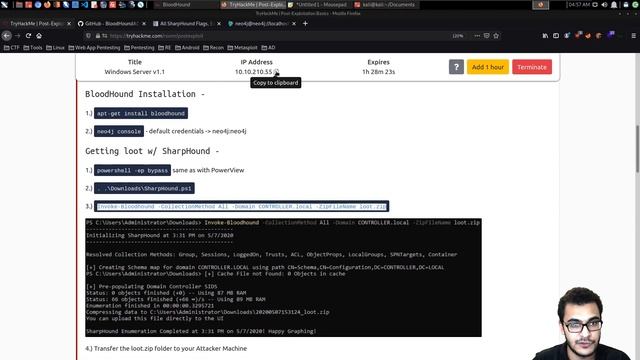The image size is (640, 360).
Task: Close the GitHub BloodHound tab
Action: 144,24
